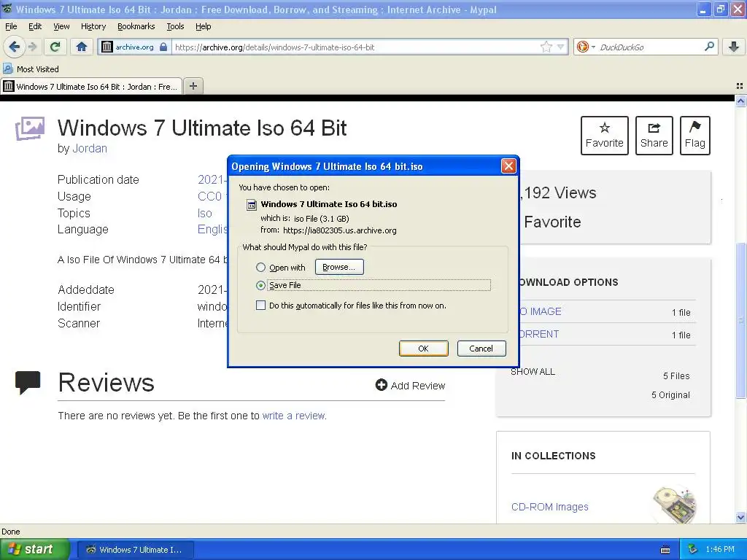Image resolution: width=747 pixels, height=560 pixels.
Task: Click the Browse... button in dialog
Action: (x=338, y=267)
